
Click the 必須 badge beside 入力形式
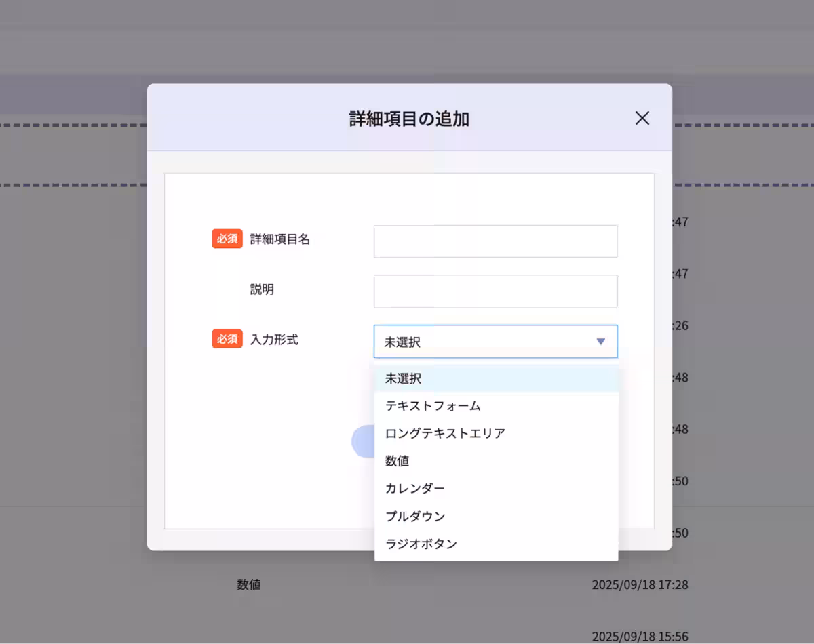(x=227, y=339)
